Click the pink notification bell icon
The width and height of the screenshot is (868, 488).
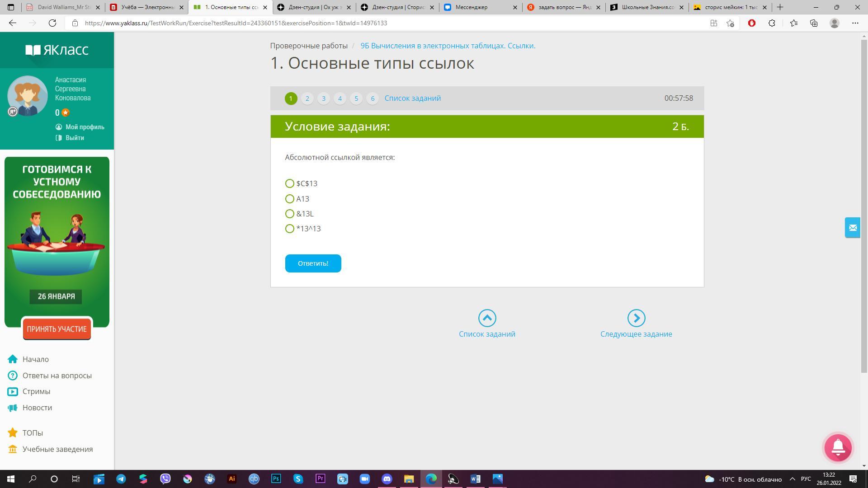tap(838, 447)
